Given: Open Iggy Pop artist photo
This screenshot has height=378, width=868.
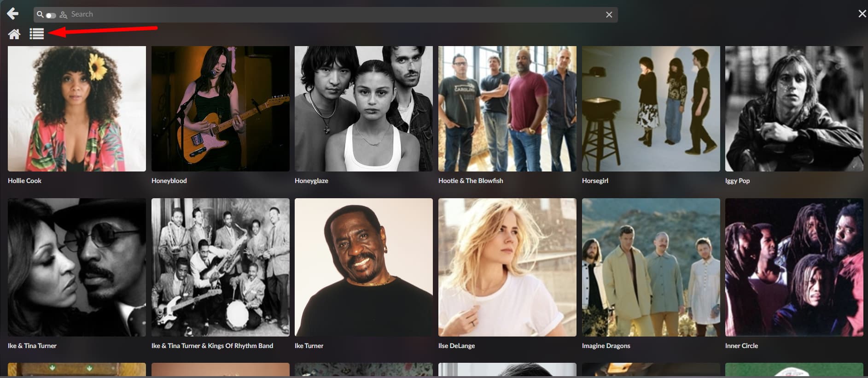Looking at the screenshot, I should click(794, 109).
